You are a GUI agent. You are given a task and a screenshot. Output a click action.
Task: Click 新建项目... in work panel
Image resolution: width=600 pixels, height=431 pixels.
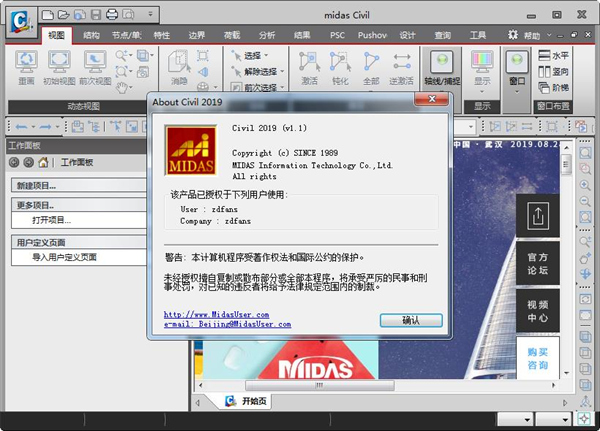[x=78, y=186]
